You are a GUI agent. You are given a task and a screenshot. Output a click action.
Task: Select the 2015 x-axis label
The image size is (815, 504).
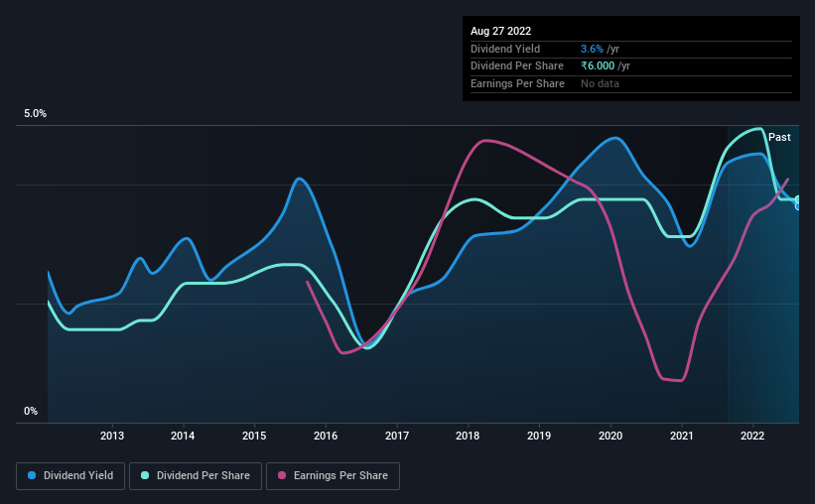[x=254, y=436]
